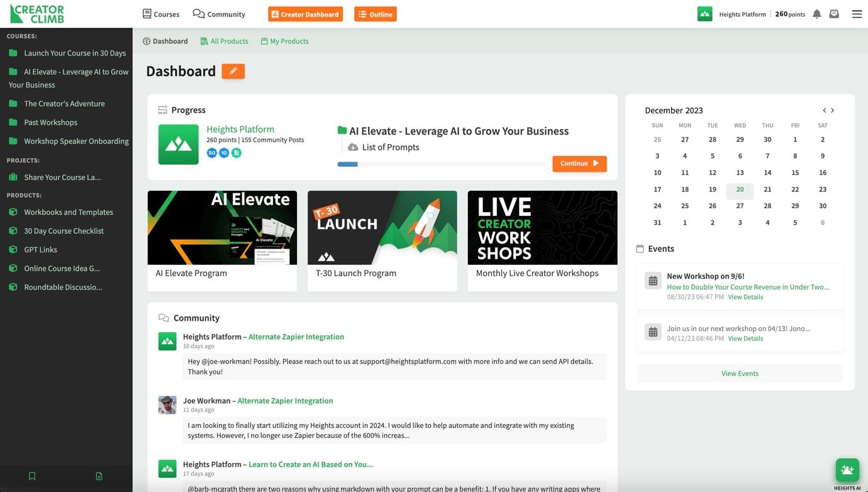Click the notification bell icon
Image resolution: width=868 pixels, height=492 pixels.
816,14
